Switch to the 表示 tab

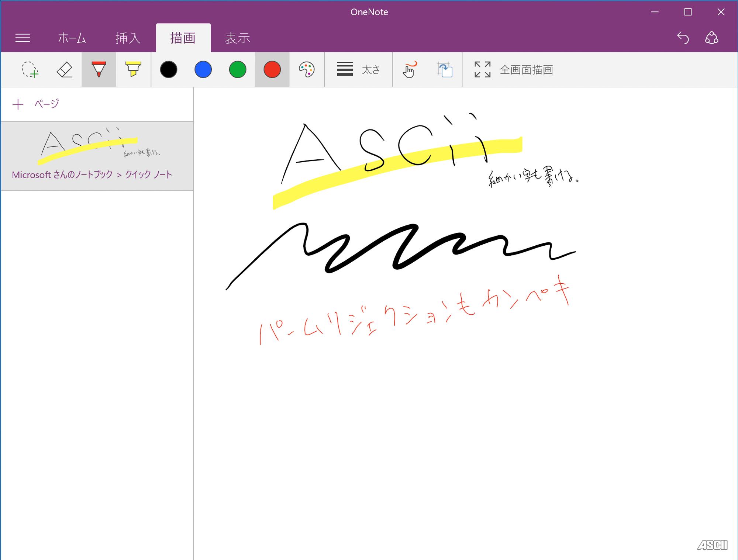(237, 38)
